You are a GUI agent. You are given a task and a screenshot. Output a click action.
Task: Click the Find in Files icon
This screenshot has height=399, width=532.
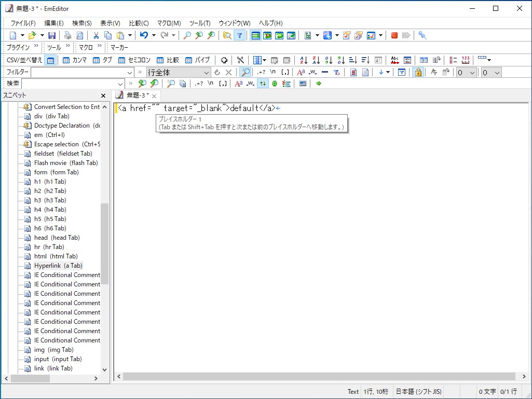click(x=227, y=35)
